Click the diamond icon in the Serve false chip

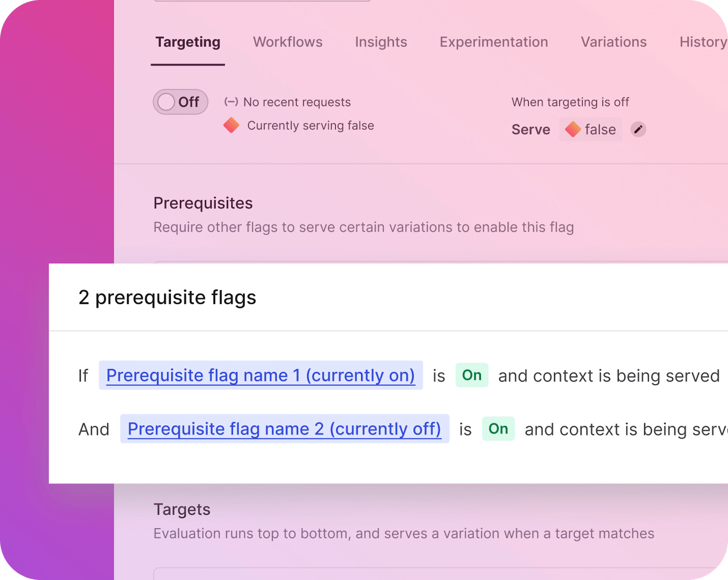(573, 130)
